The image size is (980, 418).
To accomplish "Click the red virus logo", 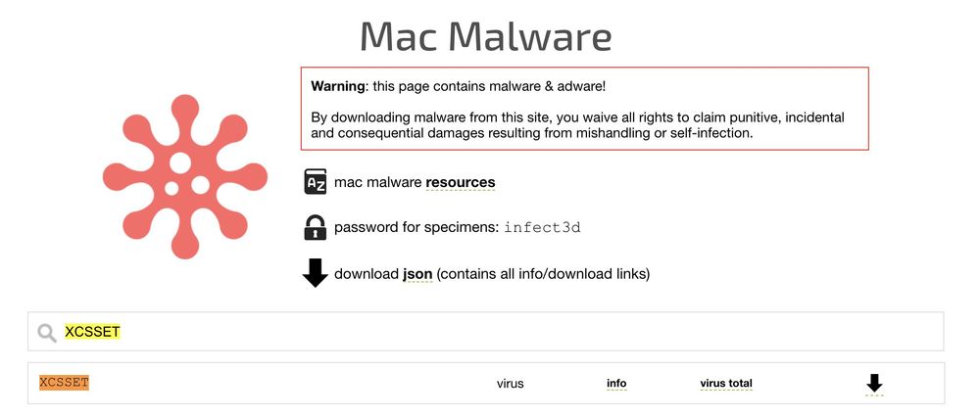I will click(x=185, y=177).
